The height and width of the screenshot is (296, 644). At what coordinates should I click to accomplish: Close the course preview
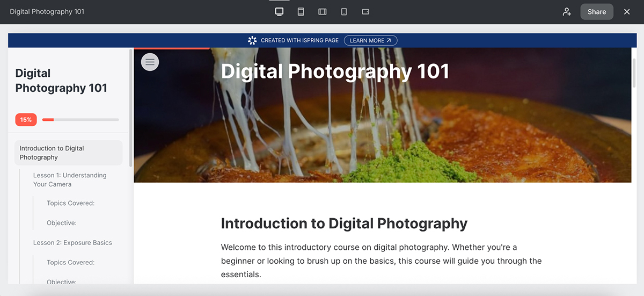(x=627, y=12)
